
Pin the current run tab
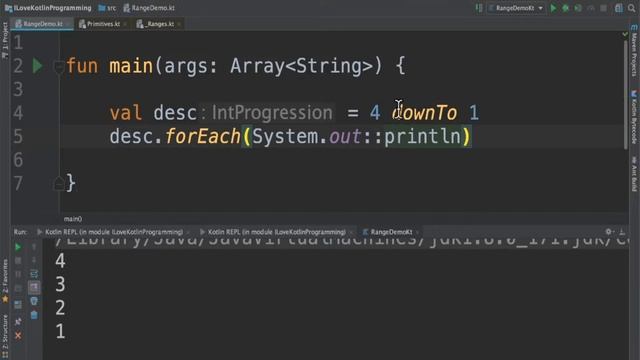(x=18, y=322)
